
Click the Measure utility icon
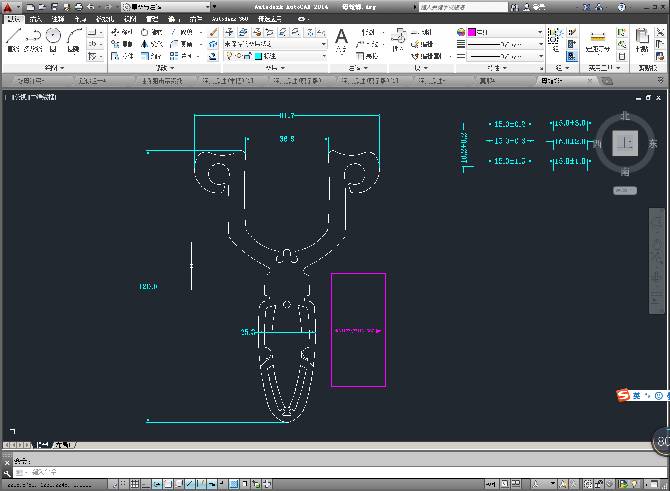point(597,41)
